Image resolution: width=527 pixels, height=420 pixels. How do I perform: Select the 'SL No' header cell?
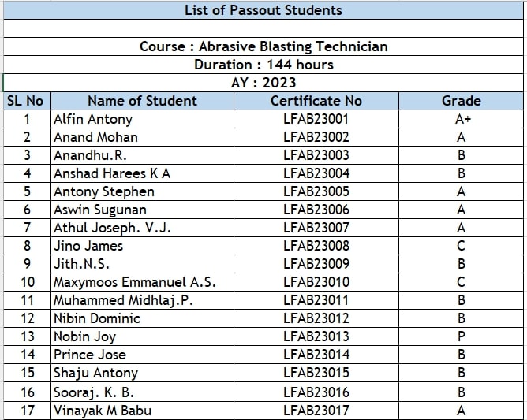[x=27, y=101]
